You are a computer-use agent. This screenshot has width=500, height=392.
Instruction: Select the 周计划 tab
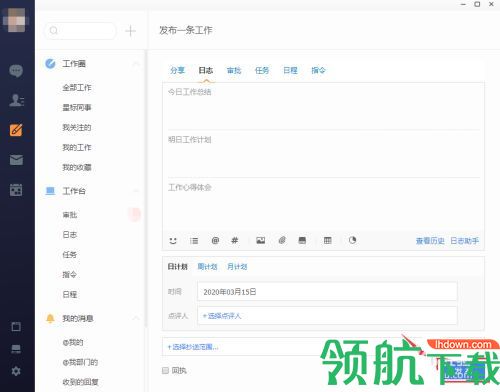coord(207,267)
